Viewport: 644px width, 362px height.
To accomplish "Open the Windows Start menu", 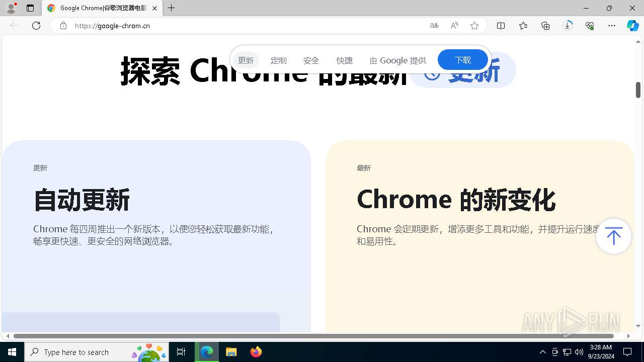I will point(12,352).
